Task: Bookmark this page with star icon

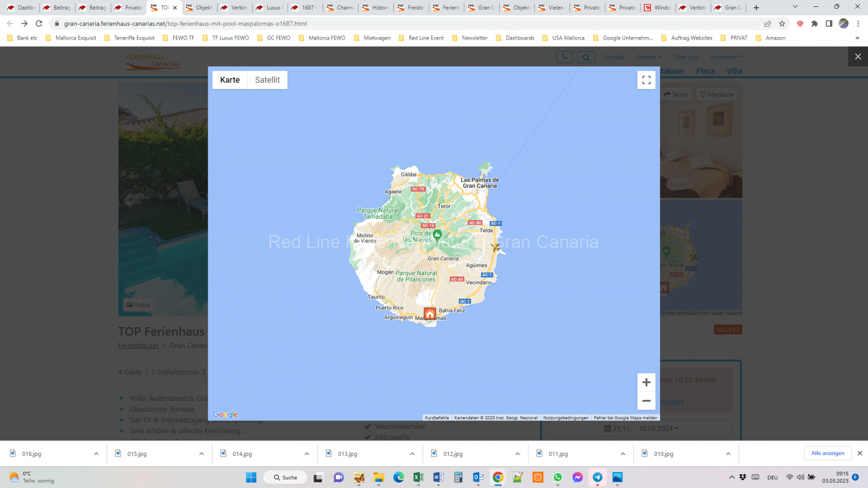Action: coord(782,23)
